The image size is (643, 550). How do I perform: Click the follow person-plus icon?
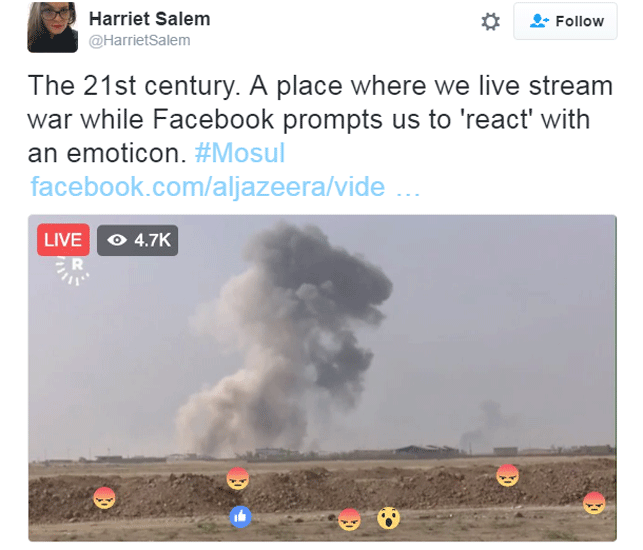539,21
